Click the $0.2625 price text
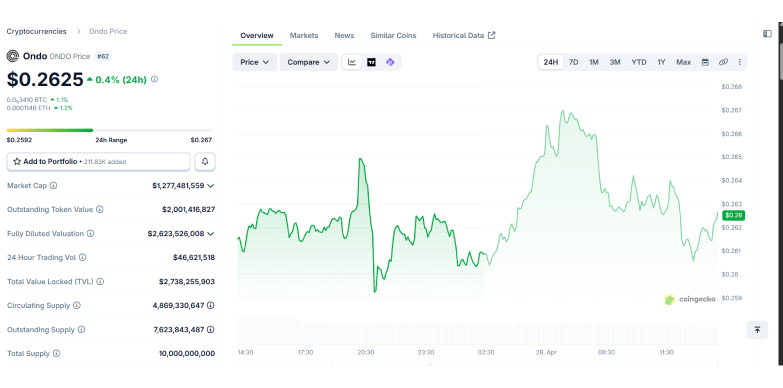Screen dimensions: 783x388 coord(45,79)
